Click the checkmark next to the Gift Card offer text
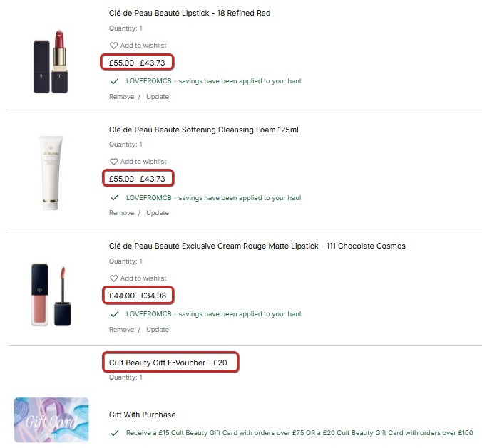This screenshot has height=448, width=482. click(115, 433)
